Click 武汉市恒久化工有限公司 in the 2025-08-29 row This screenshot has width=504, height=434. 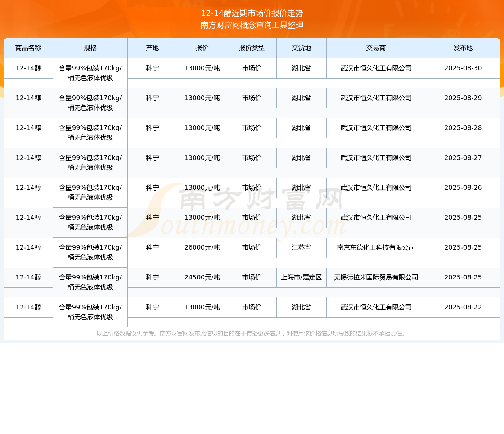[376, 98]
